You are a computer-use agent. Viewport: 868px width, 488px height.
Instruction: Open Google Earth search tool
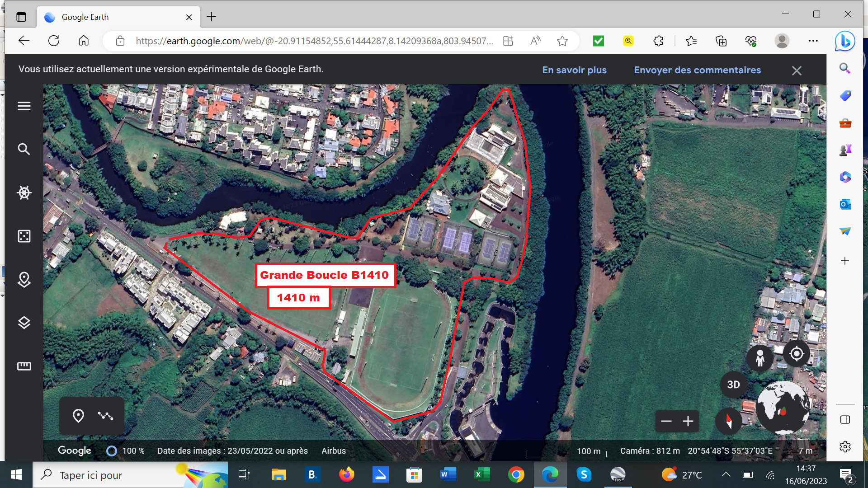pyautogui.click(x=24, y=149)
